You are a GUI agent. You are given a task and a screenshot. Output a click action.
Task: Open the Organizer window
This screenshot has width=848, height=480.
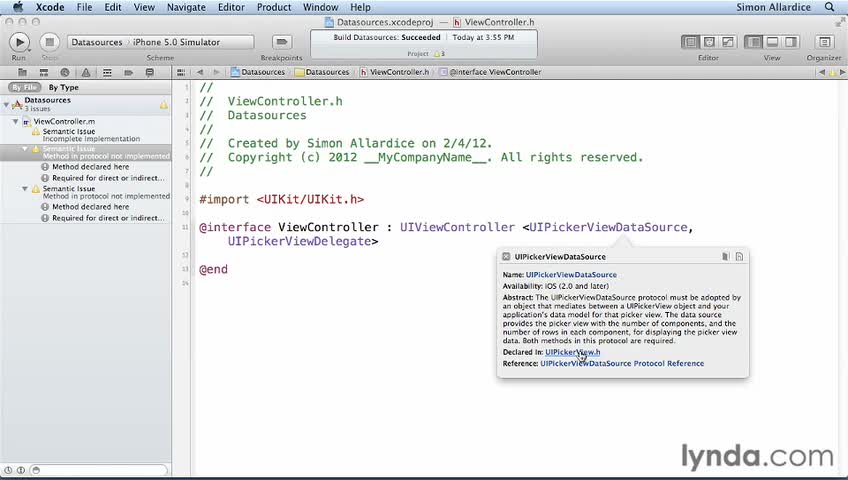[x=824, y=42]
